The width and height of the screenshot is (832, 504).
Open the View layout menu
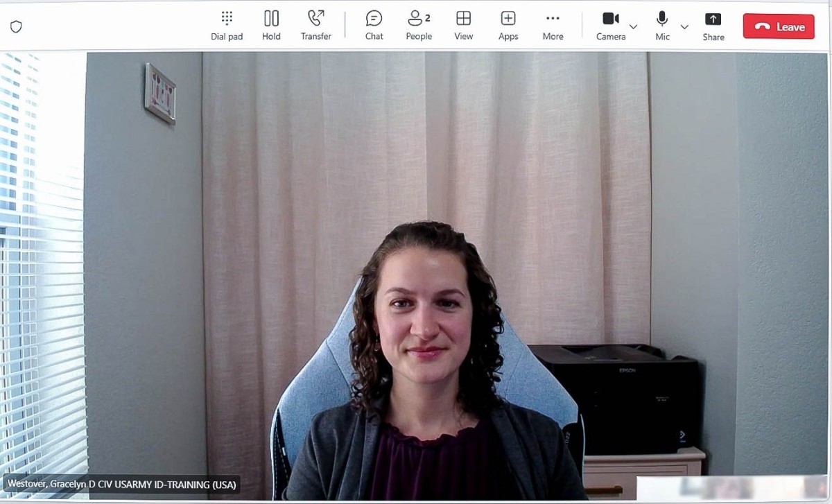click(x=463, y=26)
